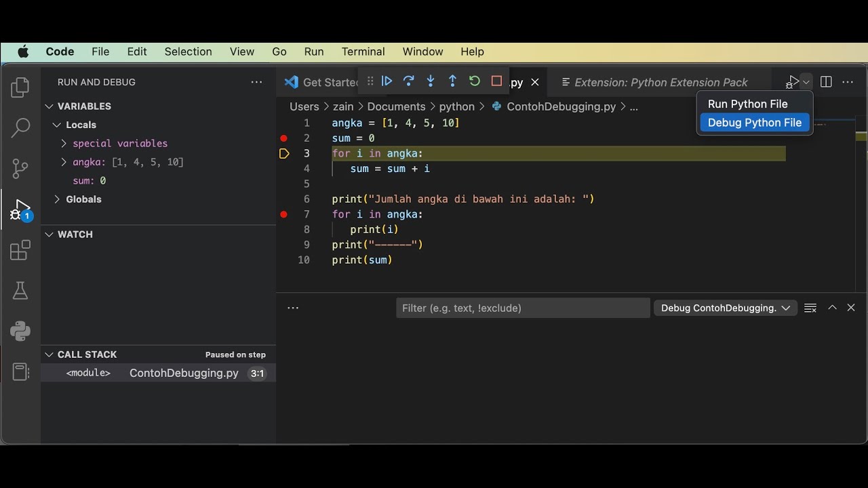Toggle breakpoint on line 7
The image size is (868, 488).
pos(284,214)
